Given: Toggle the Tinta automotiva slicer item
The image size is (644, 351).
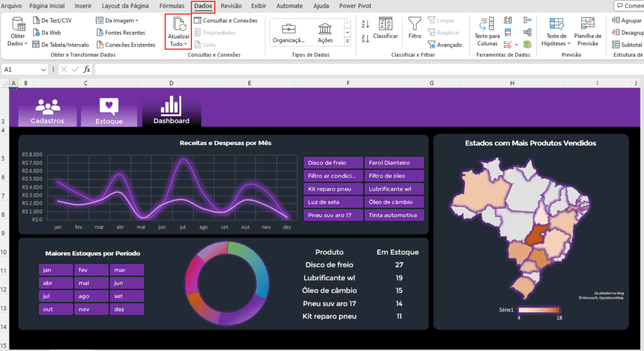Looking at the screenshot, I should pos(394,215).
